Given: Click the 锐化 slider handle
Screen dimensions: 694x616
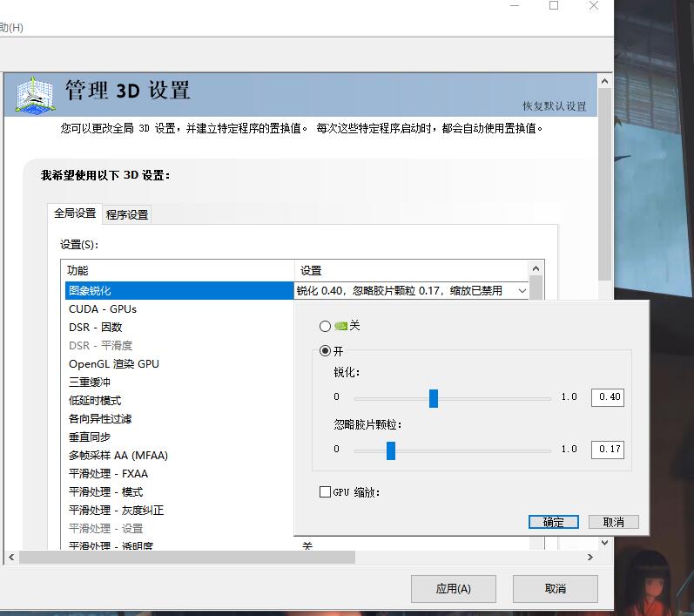Looking at the screenshot, I should coord(434,398).
